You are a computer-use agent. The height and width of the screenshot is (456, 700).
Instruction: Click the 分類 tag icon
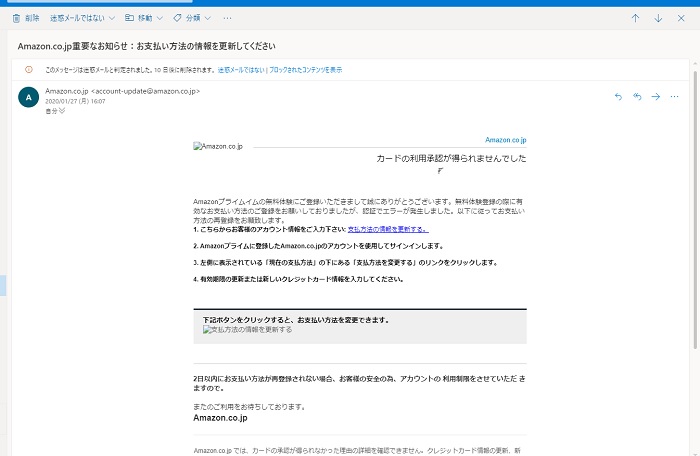click(177, 18)
